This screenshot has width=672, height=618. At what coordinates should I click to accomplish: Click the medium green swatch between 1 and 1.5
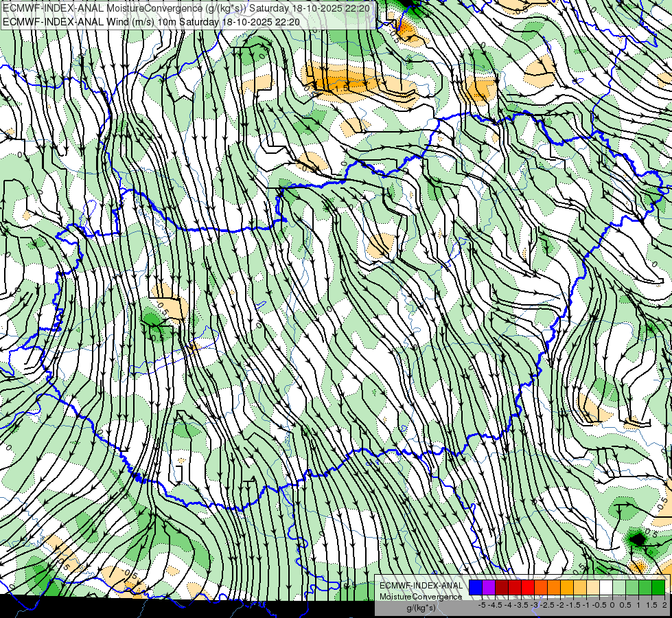click(x=645, y=588)
